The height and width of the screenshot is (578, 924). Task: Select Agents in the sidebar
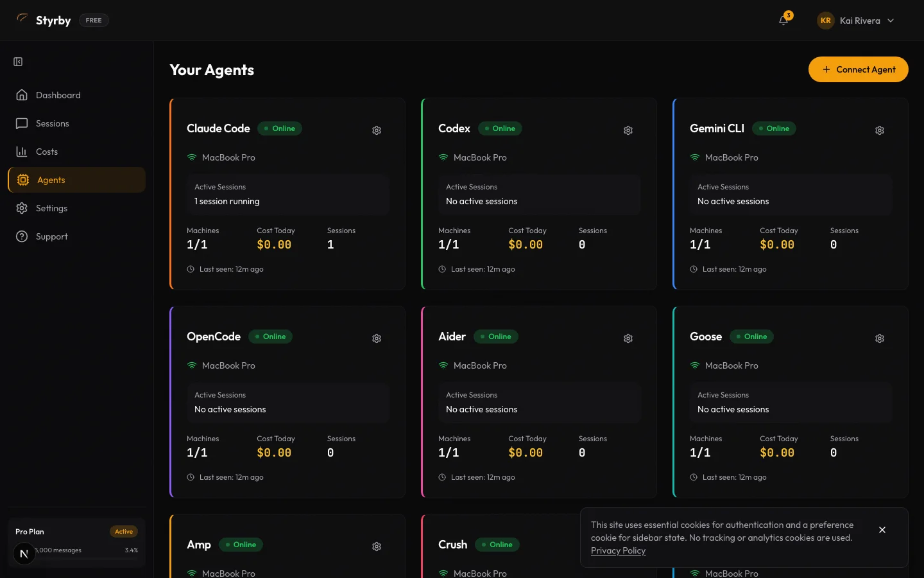76,180
